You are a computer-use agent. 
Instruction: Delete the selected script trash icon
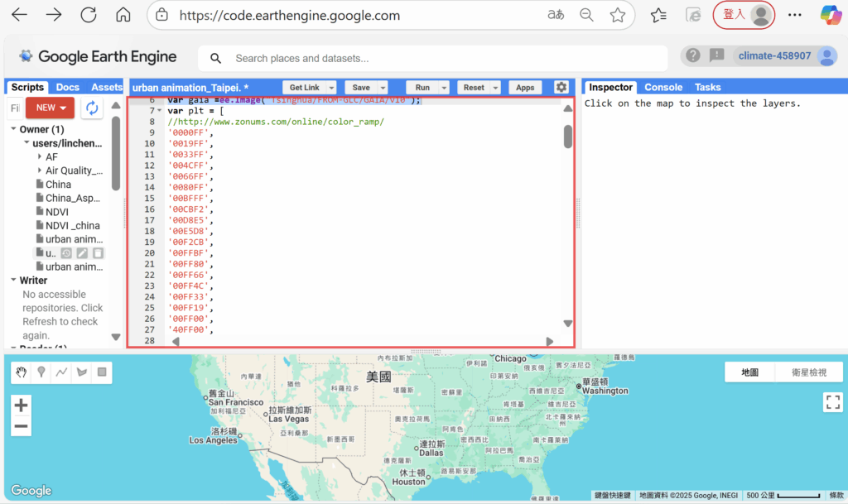pyautogui.click(x=98, y=252)
